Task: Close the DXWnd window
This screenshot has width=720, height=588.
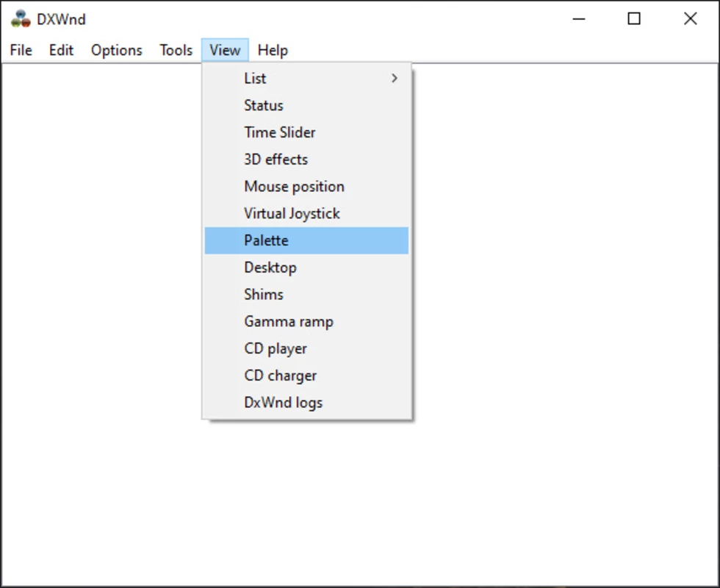Action: point(690,19)
